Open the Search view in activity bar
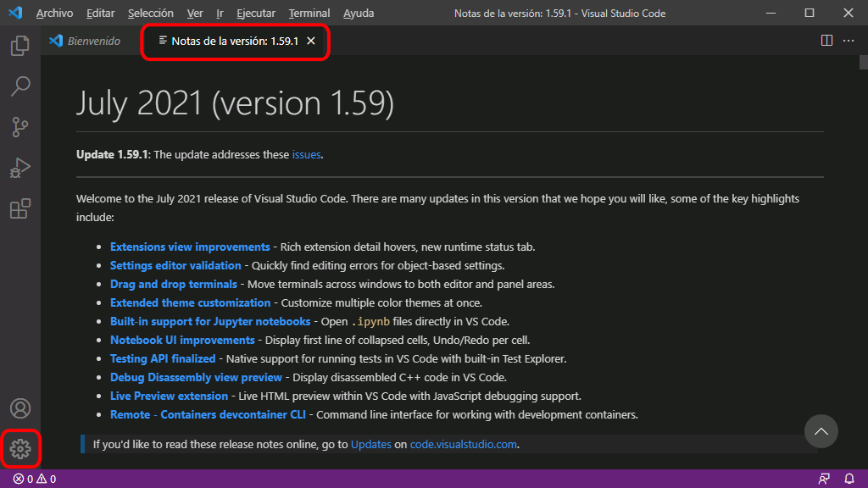 [20, 86]
